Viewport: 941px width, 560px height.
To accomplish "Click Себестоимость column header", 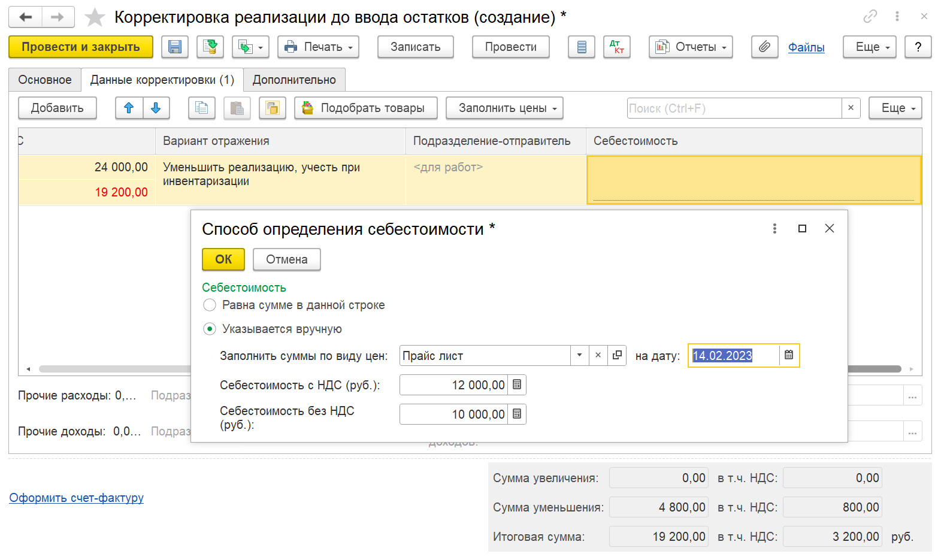I will (x=754, y=141).
